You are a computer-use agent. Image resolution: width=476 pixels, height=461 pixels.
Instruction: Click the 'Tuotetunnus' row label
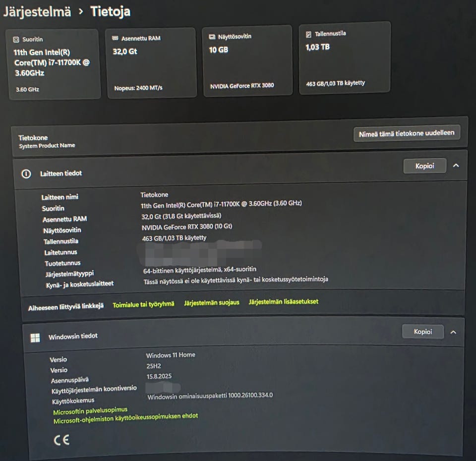pos(63,263)
